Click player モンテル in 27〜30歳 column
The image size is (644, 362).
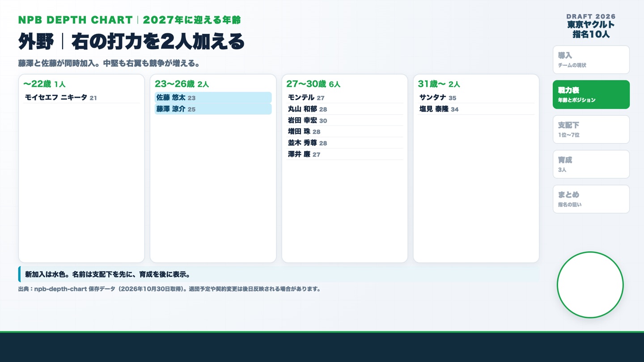[344, 97]
